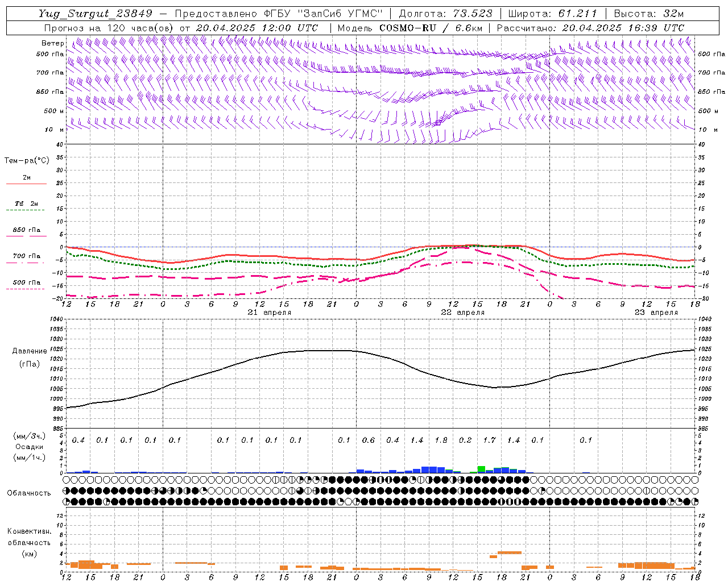Click the "23 апреля" date label
This screenshot has height=582, width=728.
coord(656,313)
